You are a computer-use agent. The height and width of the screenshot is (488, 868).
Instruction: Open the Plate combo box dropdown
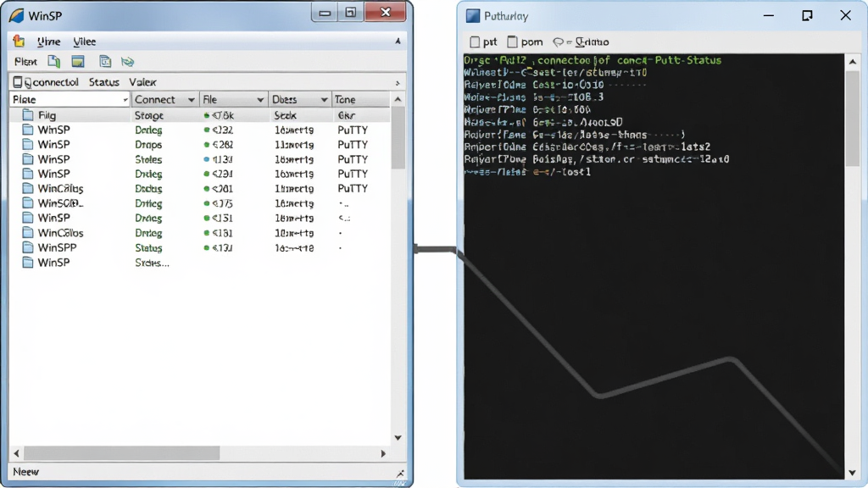point(125,100)
